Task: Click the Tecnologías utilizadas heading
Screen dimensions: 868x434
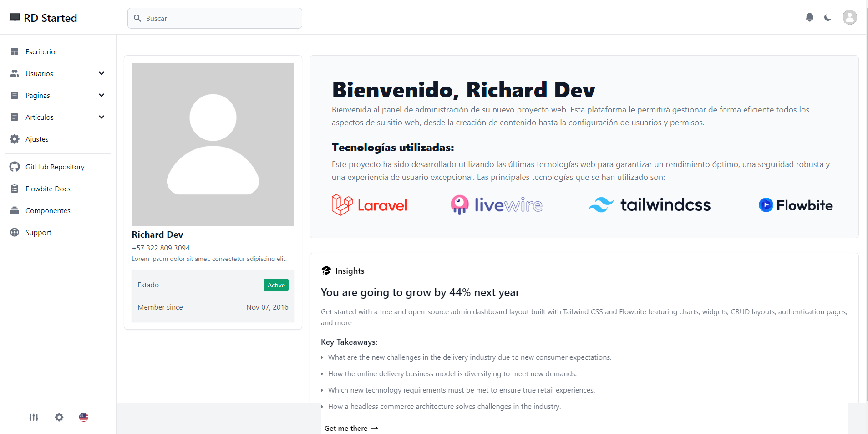Action: click(393, 148)
